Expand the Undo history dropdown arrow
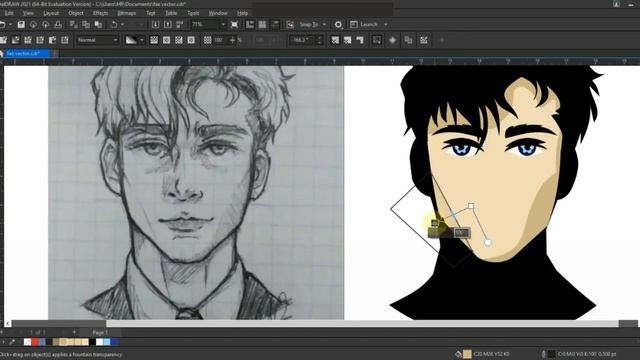Screen dimensions: 640x360 (x=122, y=24)
